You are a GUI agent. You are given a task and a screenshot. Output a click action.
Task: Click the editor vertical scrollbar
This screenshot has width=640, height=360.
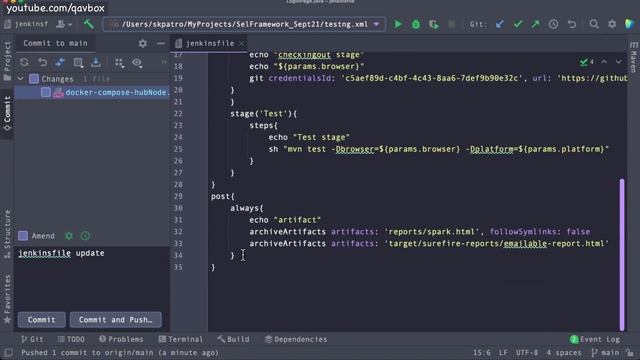622,254
